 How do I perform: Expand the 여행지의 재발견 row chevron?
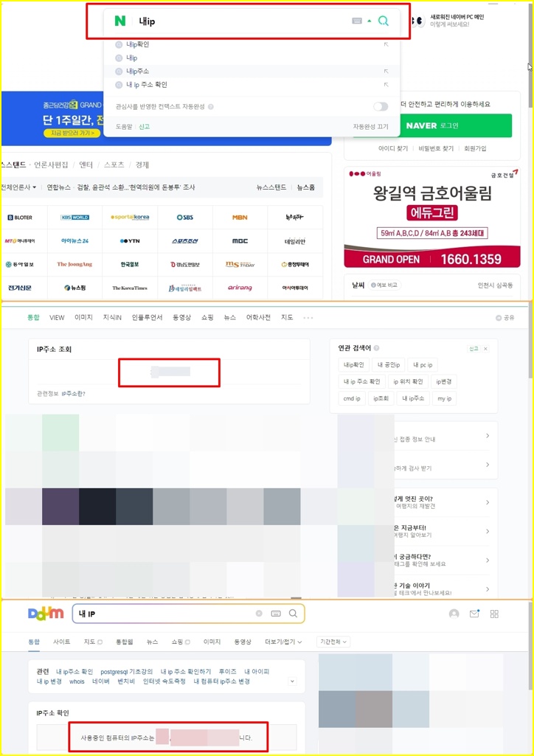pos(488,502)
